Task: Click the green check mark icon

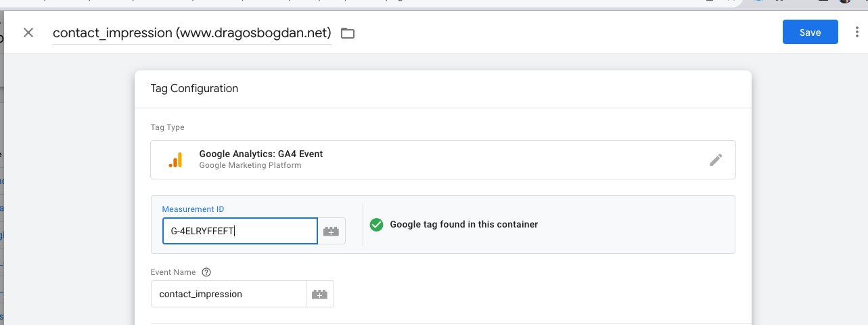Action: [x=377, y=224]
